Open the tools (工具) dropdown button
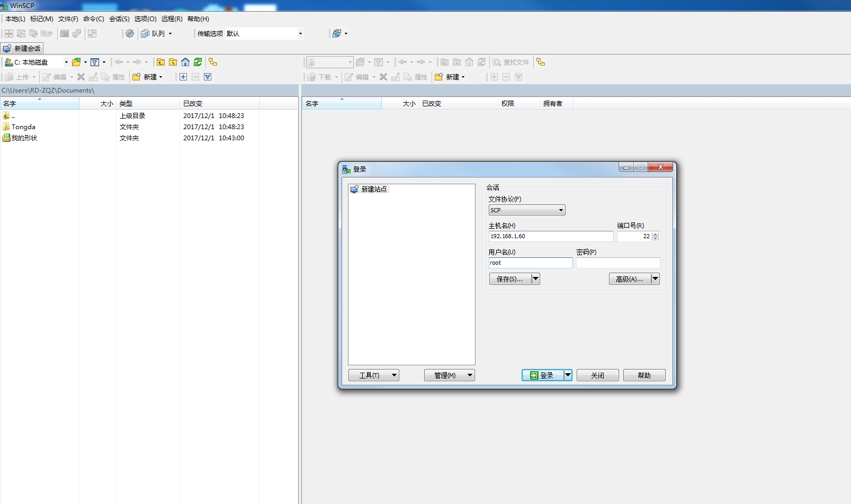Viewport: 851px width, 504px height. pyautogui.click(x=373, y=375)
